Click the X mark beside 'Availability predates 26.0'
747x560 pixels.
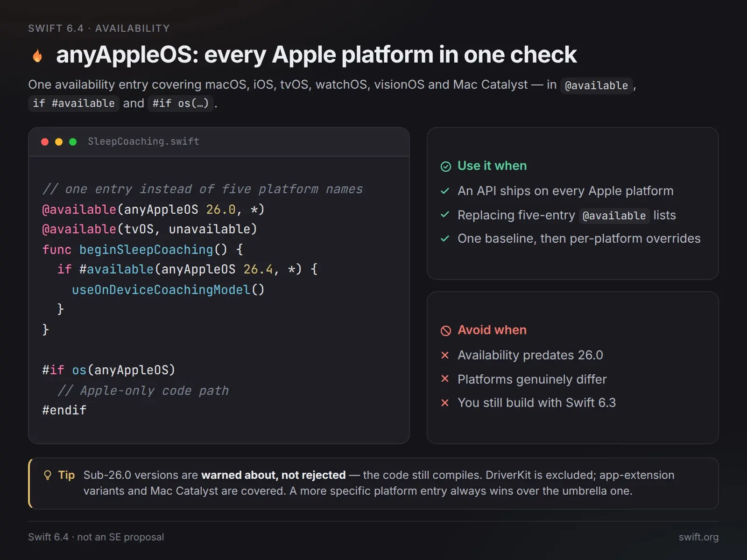point(445,355)
